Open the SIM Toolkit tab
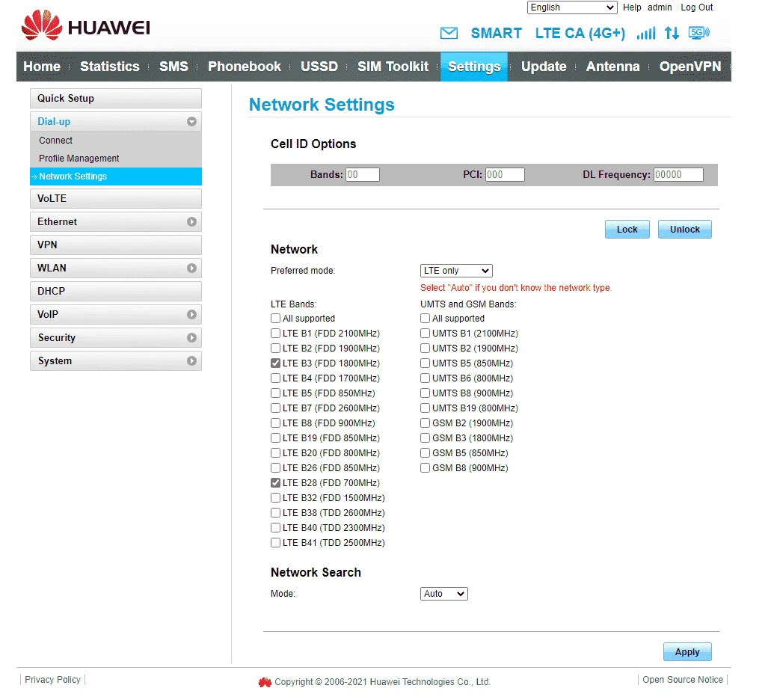 [x=393, y=67]
